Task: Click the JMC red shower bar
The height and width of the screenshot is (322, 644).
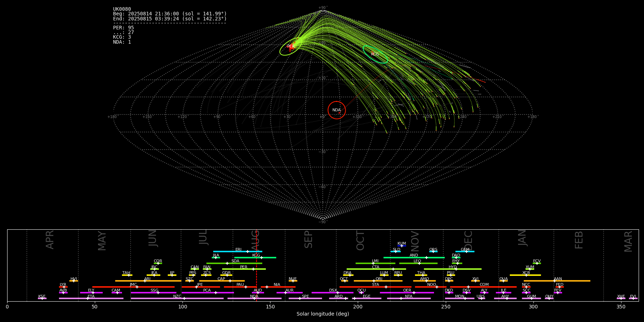Action: 133,287
